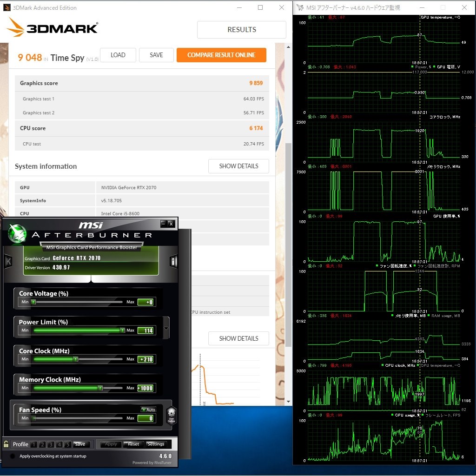This screenshot has height=476, width=476.
Task: Click the Core Voltage +0 value field
Action: (145, 302)
